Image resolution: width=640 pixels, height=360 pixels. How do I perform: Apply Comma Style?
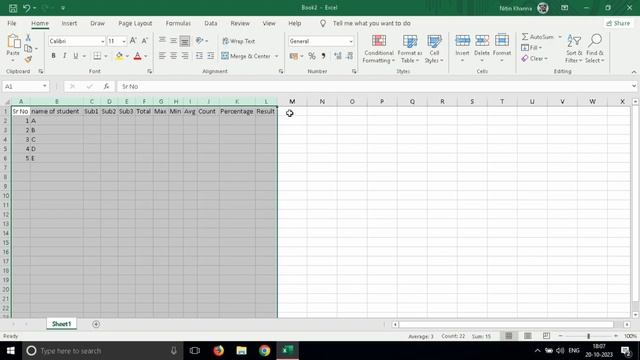coord(323,56)
